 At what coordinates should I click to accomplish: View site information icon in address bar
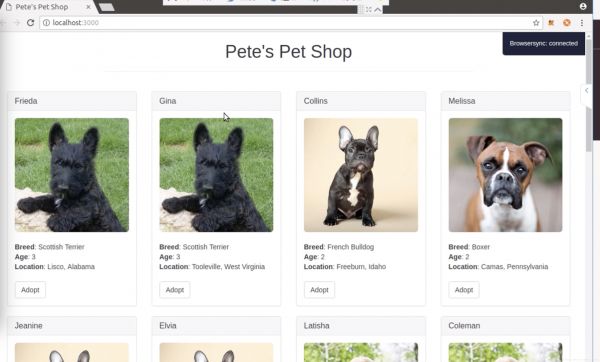(x=46, y=23)
